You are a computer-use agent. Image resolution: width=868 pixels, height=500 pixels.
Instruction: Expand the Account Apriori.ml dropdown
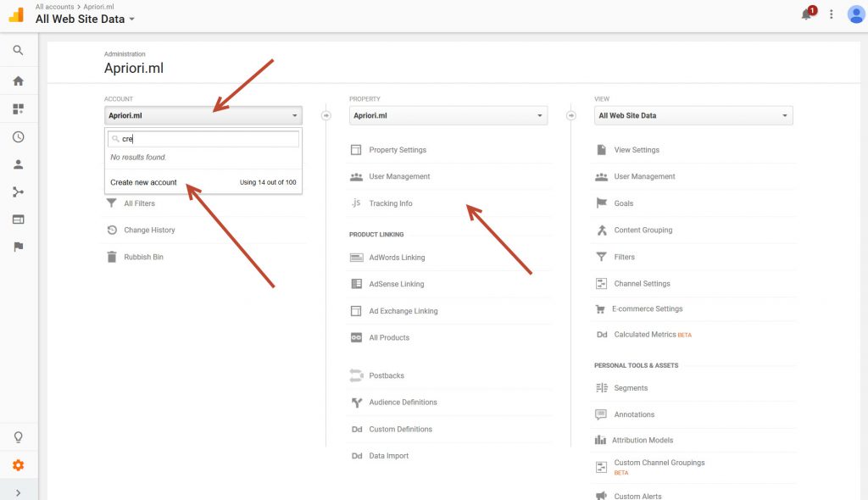203,115
